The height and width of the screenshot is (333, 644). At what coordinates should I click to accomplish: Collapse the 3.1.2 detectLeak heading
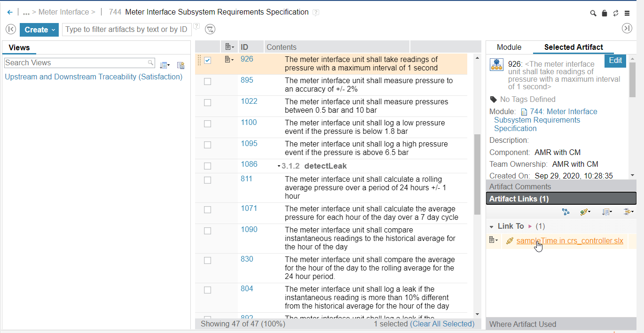[279, 166]
